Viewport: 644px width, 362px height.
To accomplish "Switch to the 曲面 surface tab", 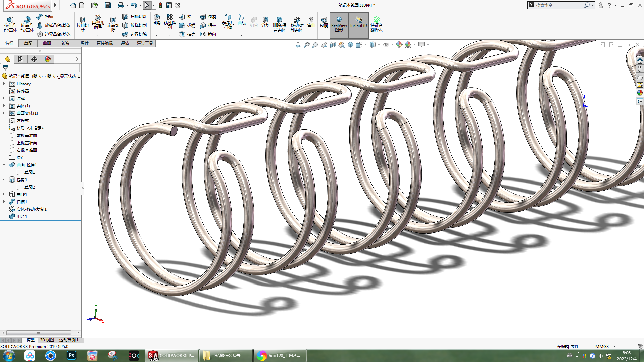I will [x=47, y=43].
